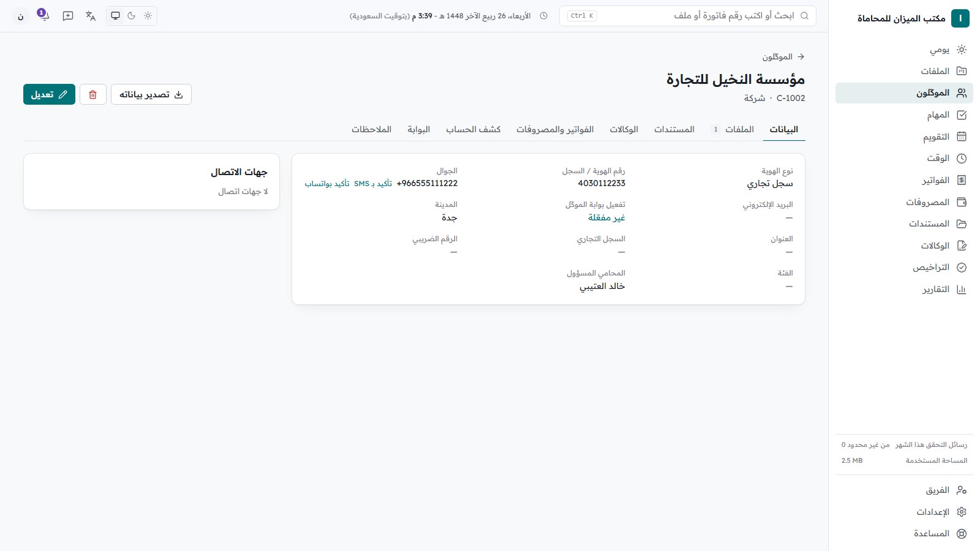980x551 pixels.
Task: Click تأكيد بـ SMS link
Action: click(x=373, y=184)
